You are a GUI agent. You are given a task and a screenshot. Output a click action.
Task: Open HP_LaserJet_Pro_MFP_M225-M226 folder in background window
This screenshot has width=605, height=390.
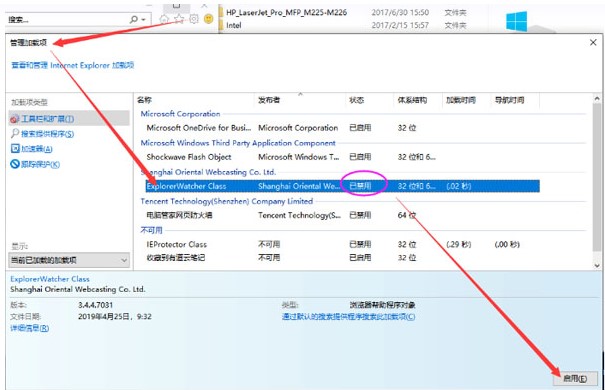[286, 12]
